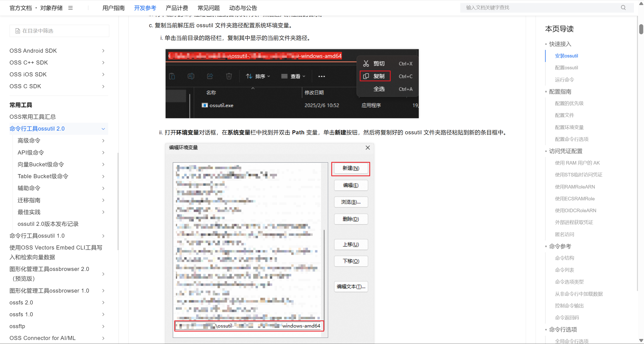Jump to 配置ossutil section
This screenshot has width=644, height=344.
(566, 68)
